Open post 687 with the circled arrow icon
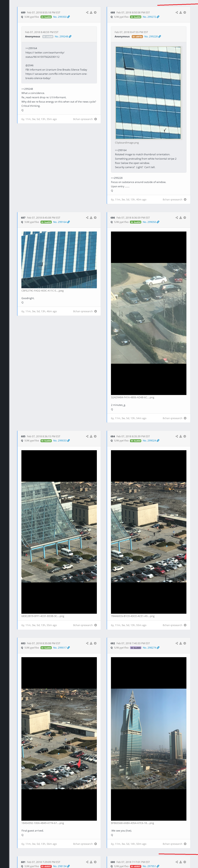This screenshot has height=868, width=198. [95, 218]
